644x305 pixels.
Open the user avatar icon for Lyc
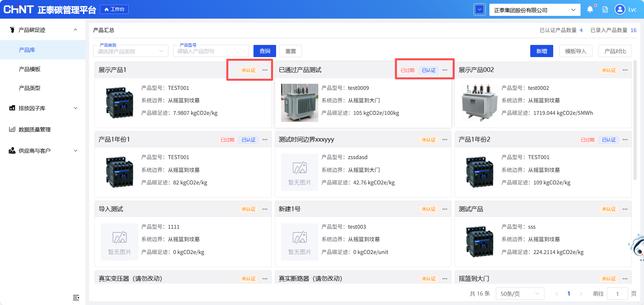coord(620,9)
